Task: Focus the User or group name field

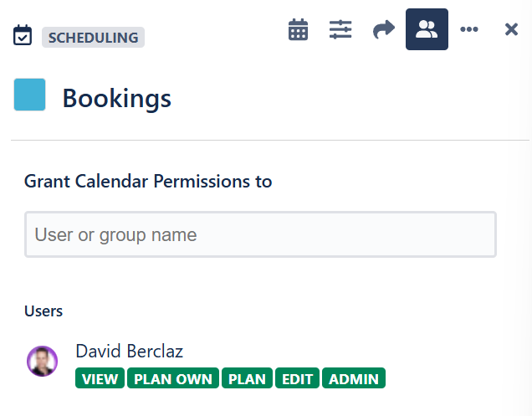Action: pos(260,234)
